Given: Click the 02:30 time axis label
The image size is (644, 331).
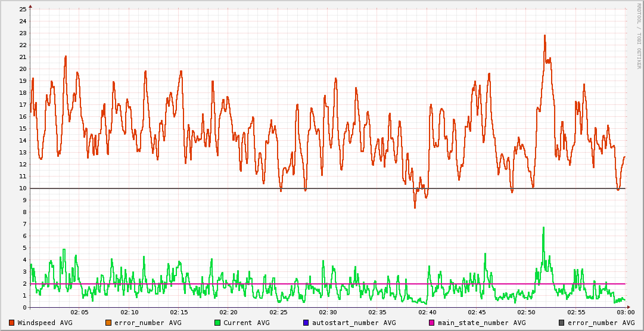Looking at the screenshot, I should (328, 313).
